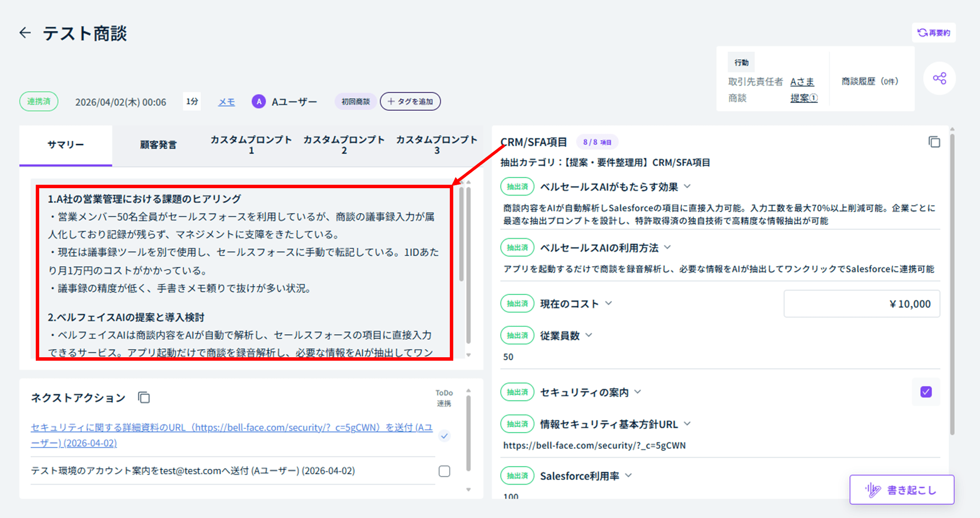Click the back arrow next to テスト商談
Viewport: 980px width, 518px height.
(25, 33)
